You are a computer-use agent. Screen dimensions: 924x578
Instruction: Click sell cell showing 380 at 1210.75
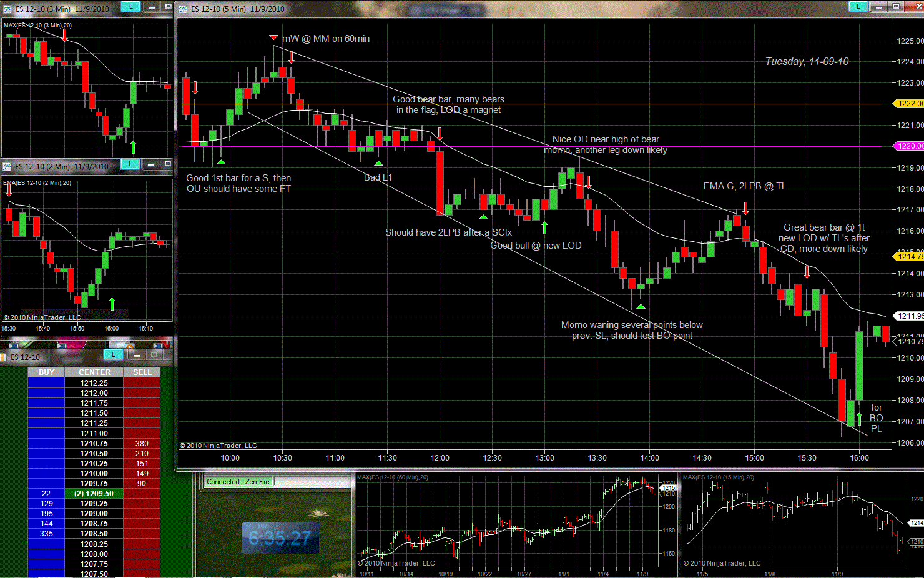[142, 444]
